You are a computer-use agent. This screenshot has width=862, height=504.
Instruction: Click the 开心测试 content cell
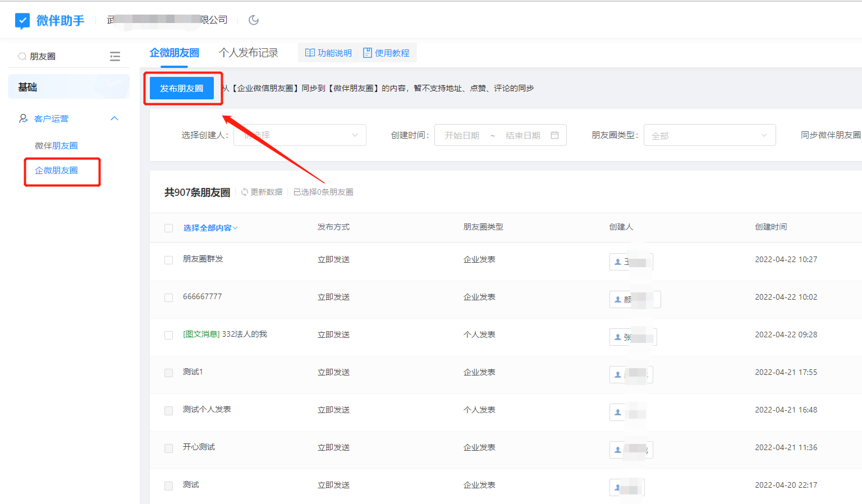(199, 447)
